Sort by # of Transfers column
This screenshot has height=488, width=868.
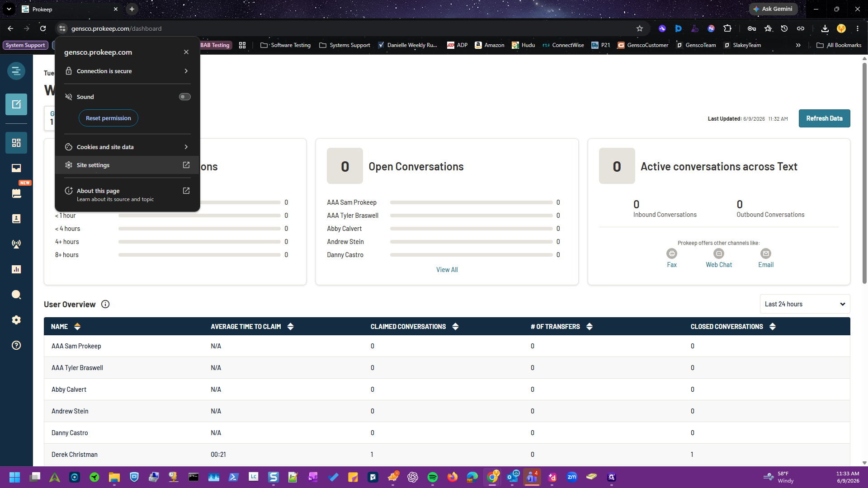pos(589,327)
